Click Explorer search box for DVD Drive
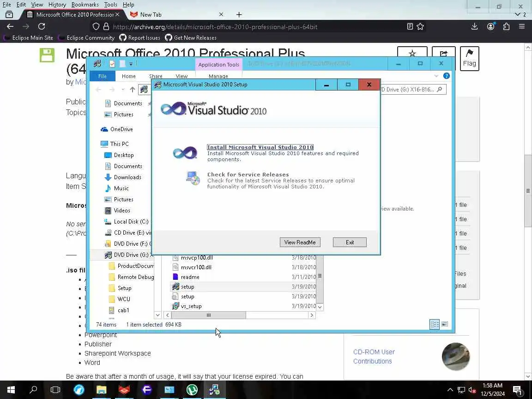Screen dimensions: 532x399 [x=412, y=90]
